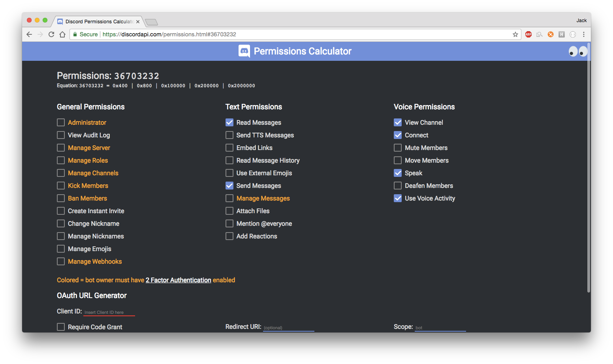Focus the Client ID input field
The image size is (613, 364).
109,312
